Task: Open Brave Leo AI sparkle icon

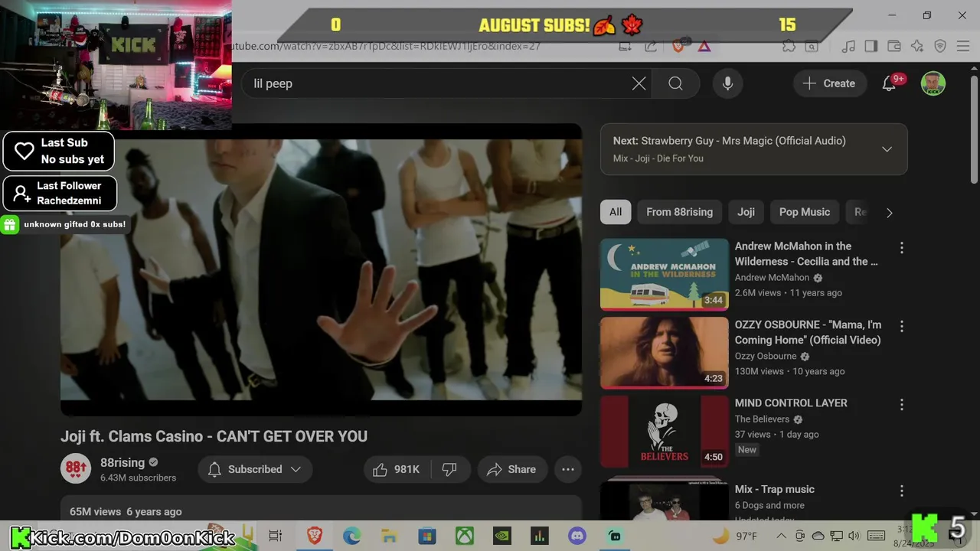Action: [917, 46]
